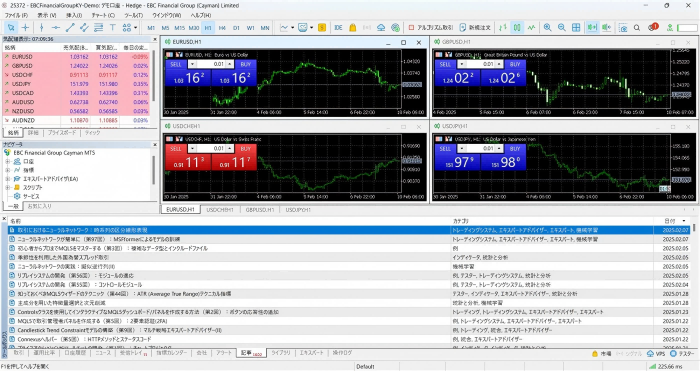Toggle algorithmic trading button
Image resolution: width=700 pixels, height=371 pixels.
pyautogui.click(x=430, y=28)
